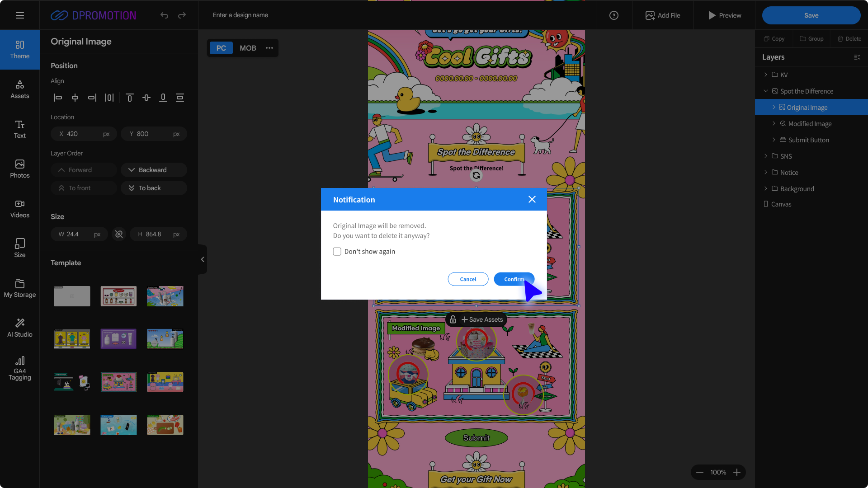Switch to the MOB view tab
This screenshot has height=488, width=868.
tap(248, 48)
